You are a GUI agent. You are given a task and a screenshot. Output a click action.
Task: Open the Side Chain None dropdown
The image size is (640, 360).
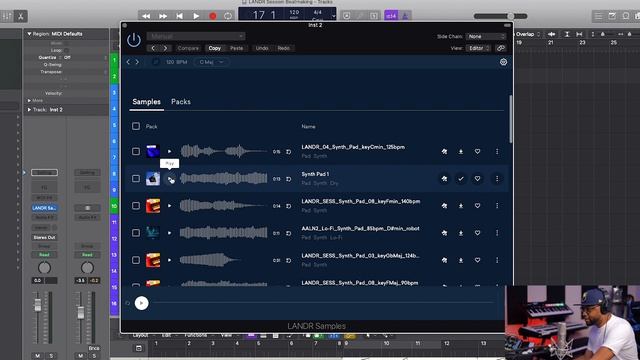486,36
